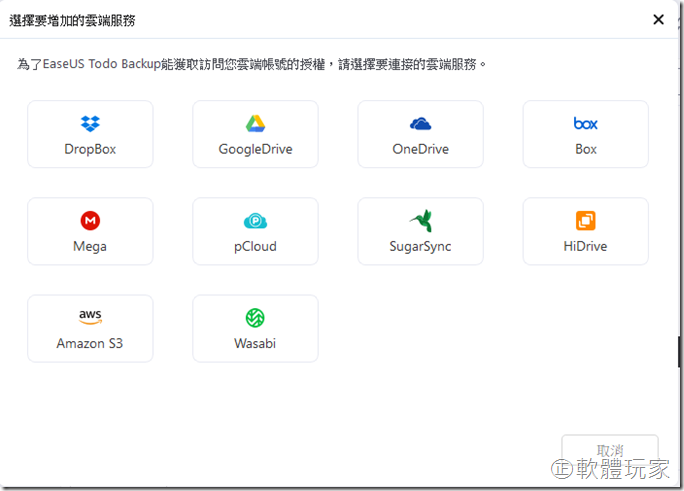Click the Dropbox logo icon

tap(90, 124)
